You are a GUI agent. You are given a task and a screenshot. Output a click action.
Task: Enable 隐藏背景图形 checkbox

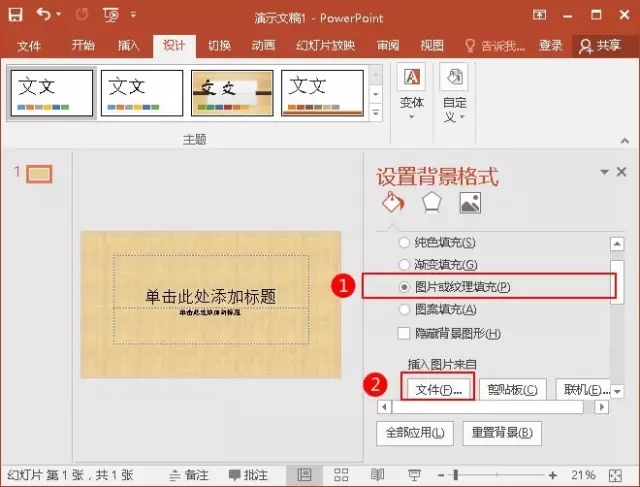coord(404,333)
